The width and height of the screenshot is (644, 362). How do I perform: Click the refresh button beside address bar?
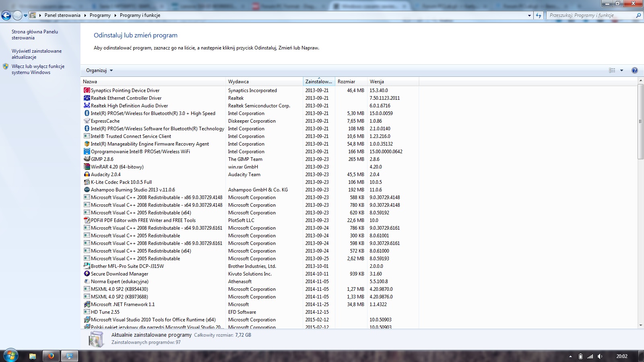coord(539,15)
